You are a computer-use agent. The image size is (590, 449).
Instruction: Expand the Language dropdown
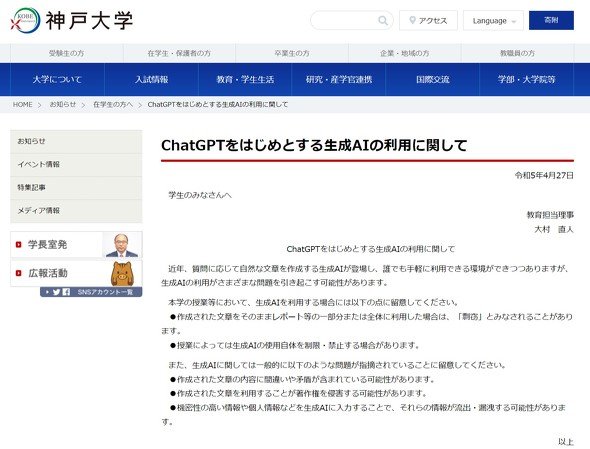click(x=493, y=21)
